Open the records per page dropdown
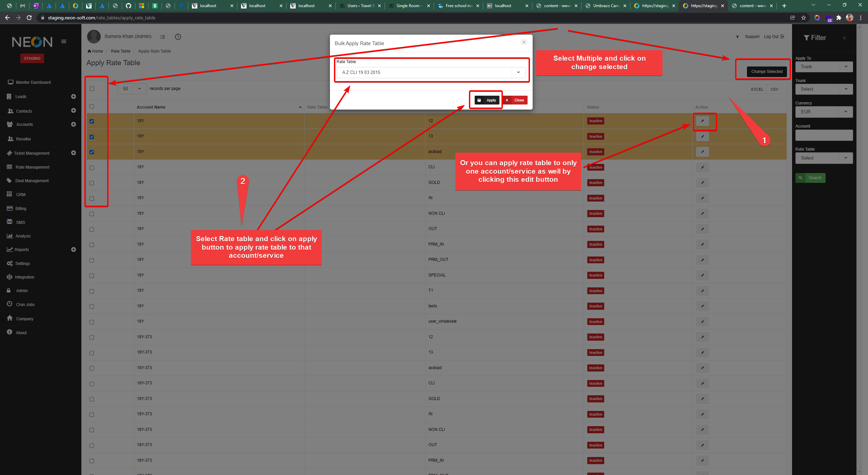The width and height of the screenshot is (868, 475). point(132,89)
